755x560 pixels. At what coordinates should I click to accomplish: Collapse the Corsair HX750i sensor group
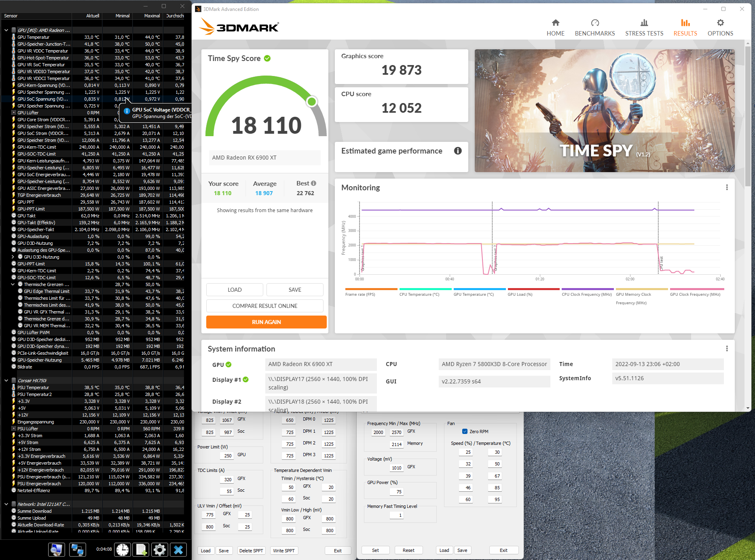(x=6, y=381)
